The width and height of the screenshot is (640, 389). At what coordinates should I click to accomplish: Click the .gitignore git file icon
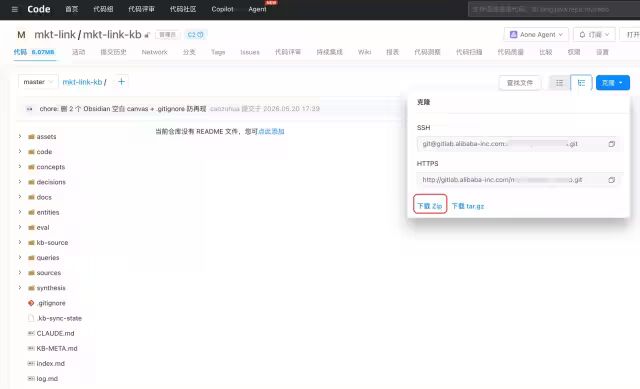pyautogui.click(x=31, y=303)
